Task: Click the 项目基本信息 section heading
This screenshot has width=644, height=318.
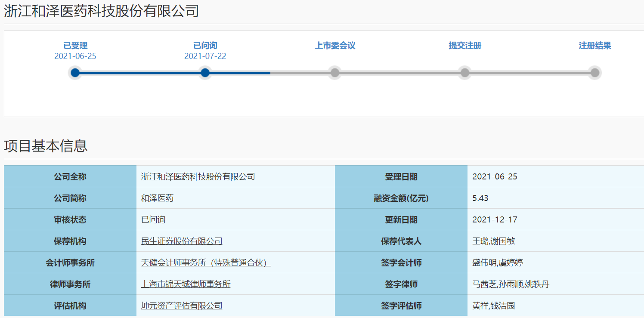Action: click(46, 146)
